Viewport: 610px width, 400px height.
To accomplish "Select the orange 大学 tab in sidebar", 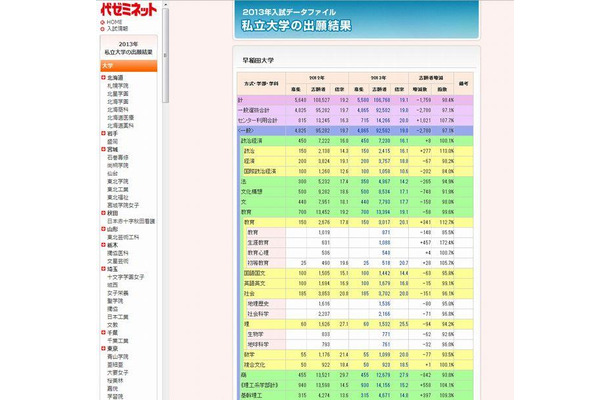I will pyautogui.click(x=129, y=66).
